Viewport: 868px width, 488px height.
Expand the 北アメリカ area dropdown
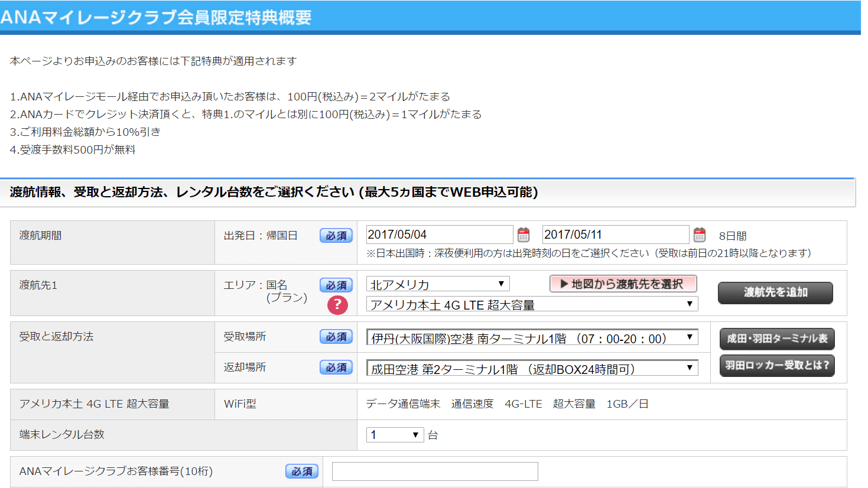coord(438,284)
